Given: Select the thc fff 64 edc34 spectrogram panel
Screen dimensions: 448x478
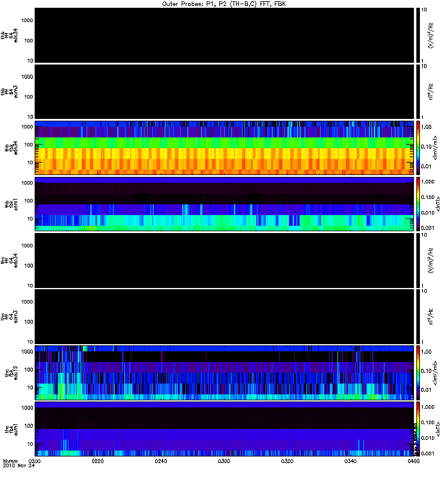Looking at the screenshot, I should 224,261.
